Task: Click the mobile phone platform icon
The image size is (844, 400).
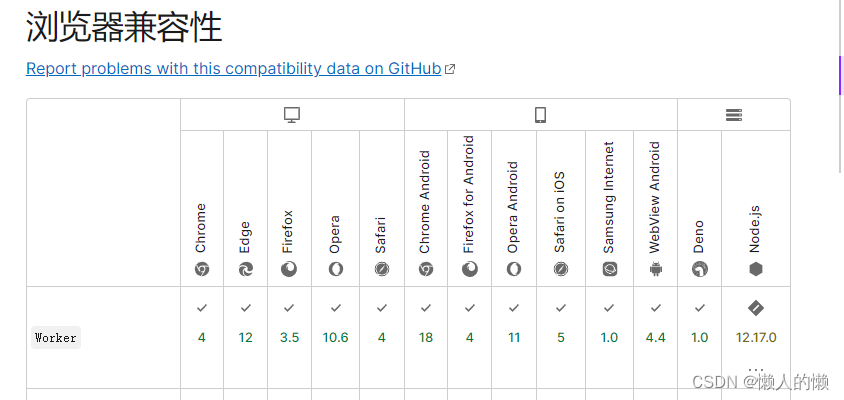Action: point(541,115)
